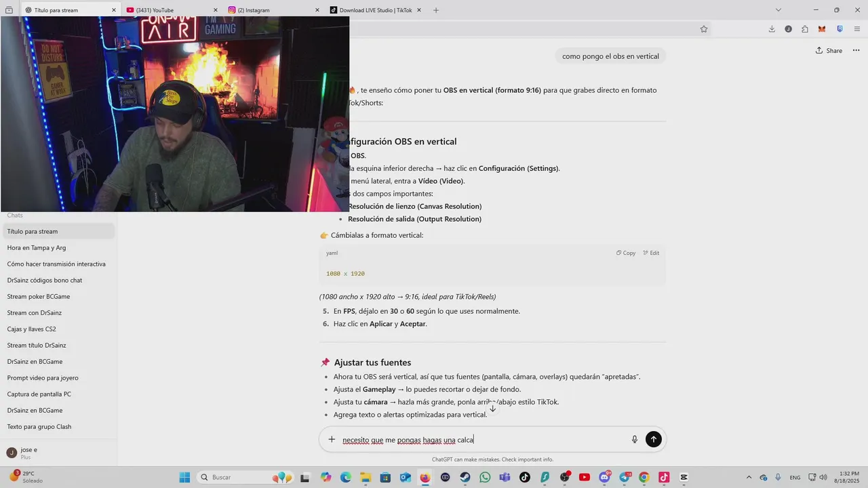Show hidden system tray icons chevron

749,477
